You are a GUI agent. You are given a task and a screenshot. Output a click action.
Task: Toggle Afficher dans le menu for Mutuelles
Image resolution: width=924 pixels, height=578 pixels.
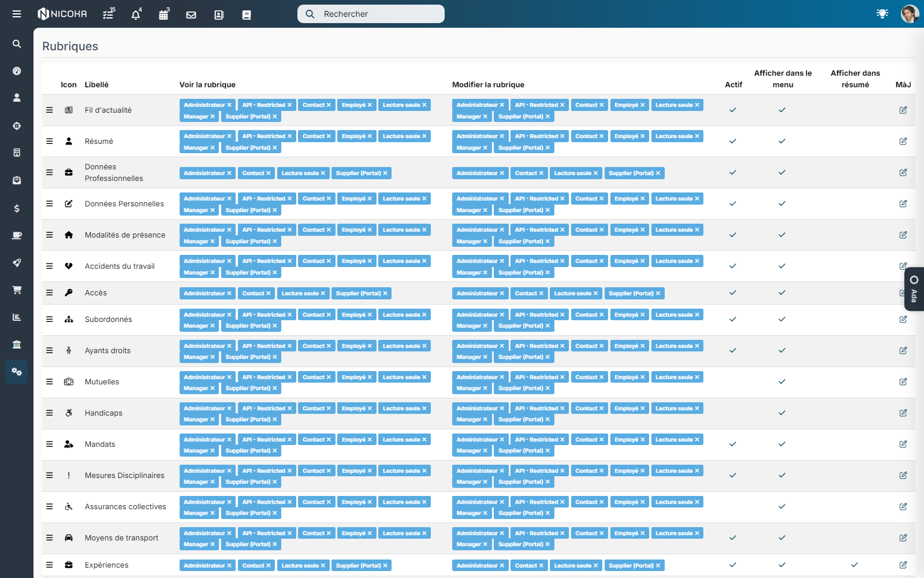coord(782,381)
